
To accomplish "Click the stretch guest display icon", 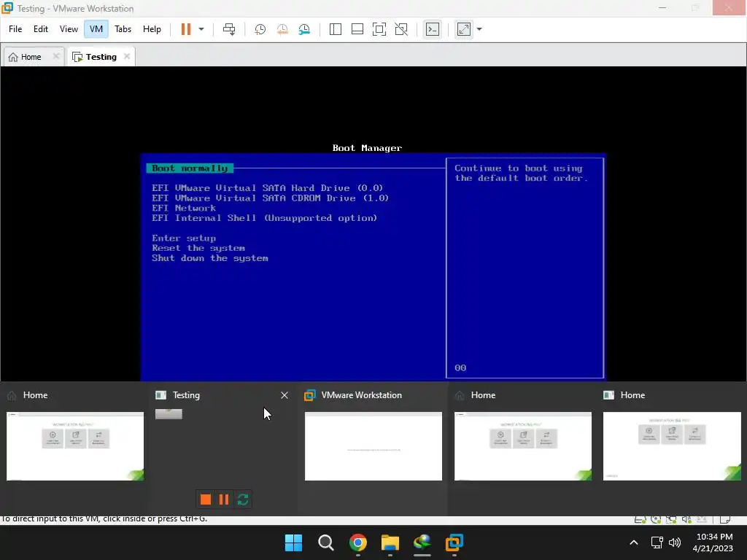I will 464,29.
